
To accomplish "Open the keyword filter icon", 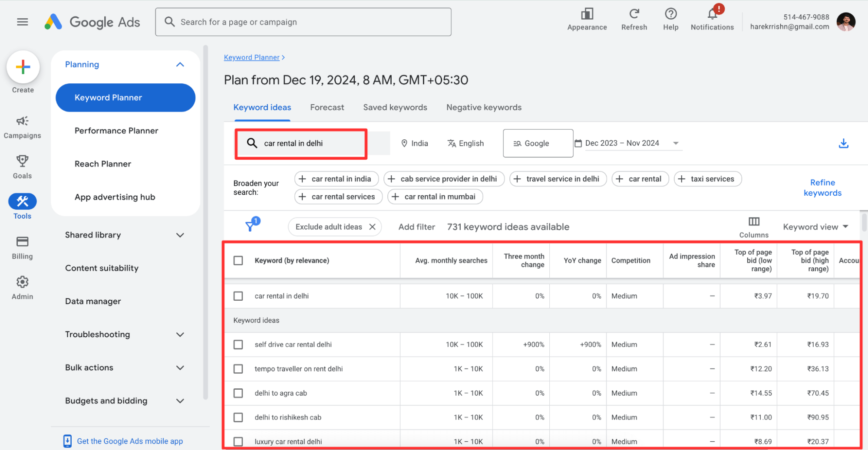I will (x=251, y=225).
